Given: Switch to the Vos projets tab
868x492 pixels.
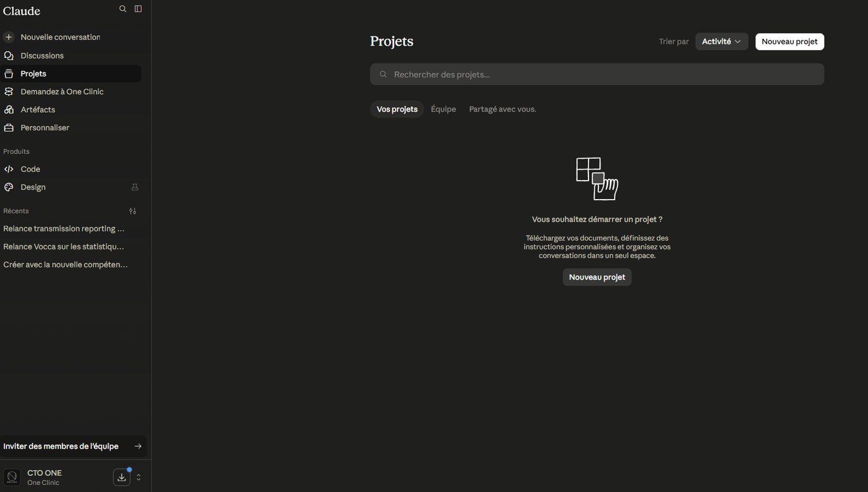Looking at the screenshot, I should coord(397,109).
